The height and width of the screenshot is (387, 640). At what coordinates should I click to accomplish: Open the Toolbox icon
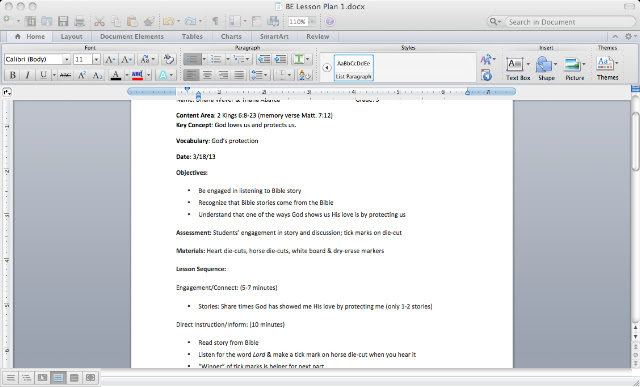[257, 21]
